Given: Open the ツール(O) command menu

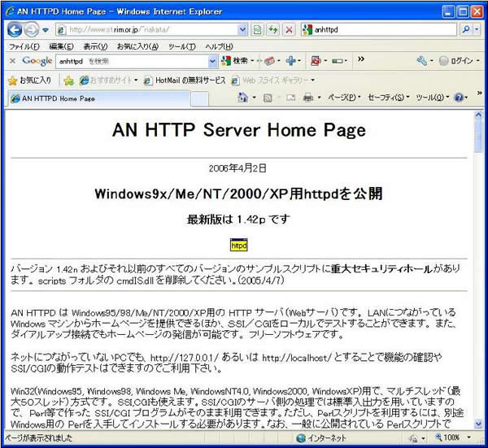Looking at the screenshot, I should click(433, 98).
